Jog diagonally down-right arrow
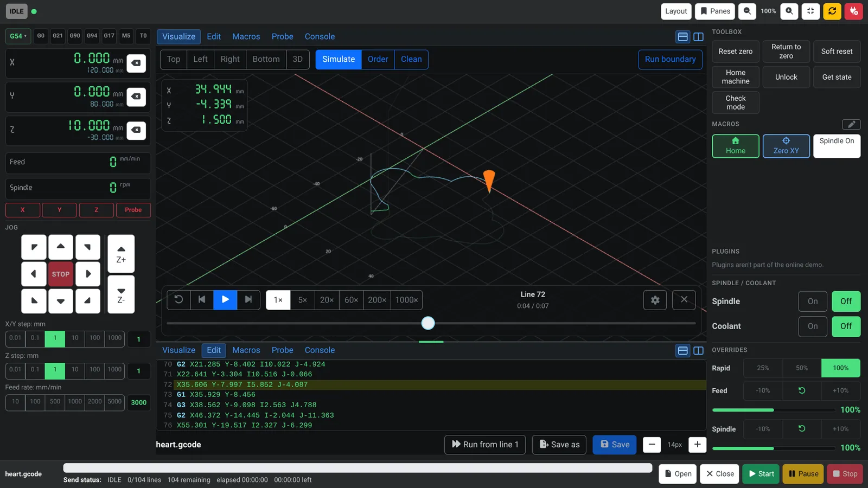Image resolution: width=868 pixels, height=488 pixels. tap(88, 300)
